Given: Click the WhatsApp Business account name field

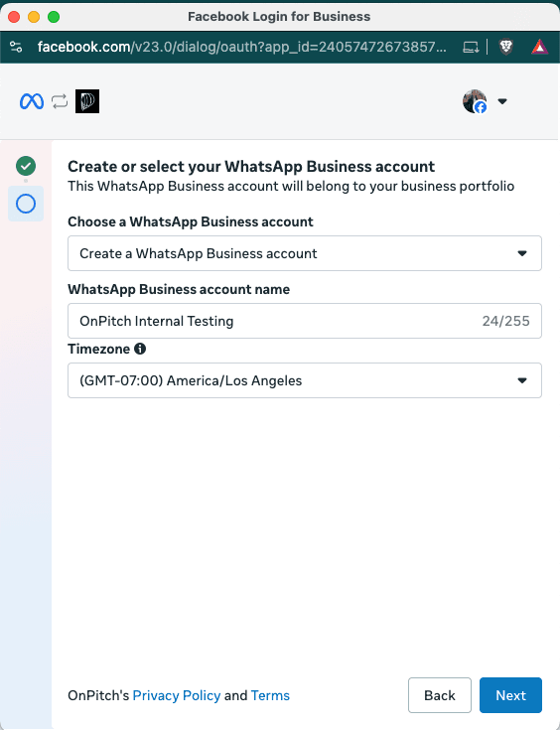Looking at the screenshot, I should pyautogui.click(x=305, y=321).
